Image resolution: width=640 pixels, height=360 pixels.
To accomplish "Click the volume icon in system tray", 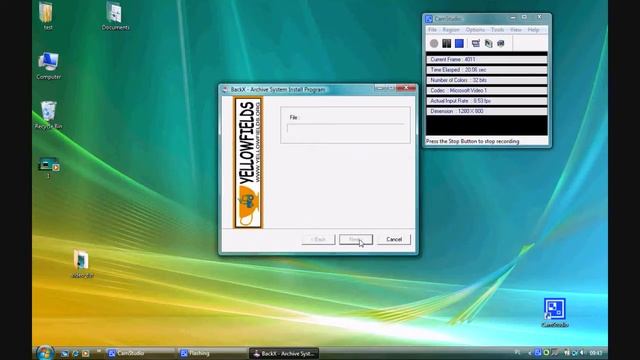I will click(x=582, y=353).
